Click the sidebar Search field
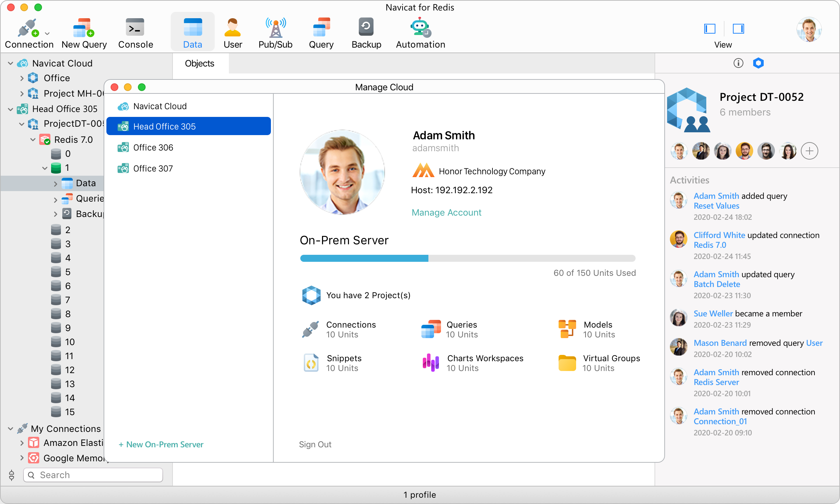 [x=93, y=475]
